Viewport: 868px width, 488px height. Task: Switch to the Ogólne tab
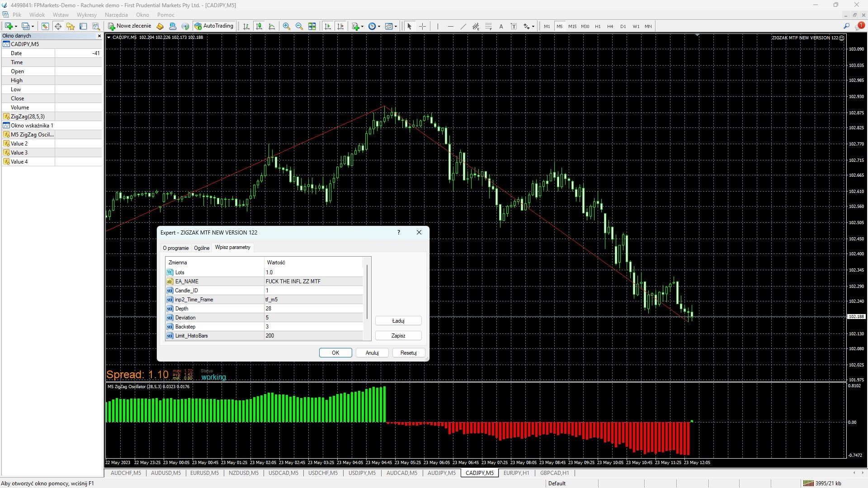click(202, 248)
